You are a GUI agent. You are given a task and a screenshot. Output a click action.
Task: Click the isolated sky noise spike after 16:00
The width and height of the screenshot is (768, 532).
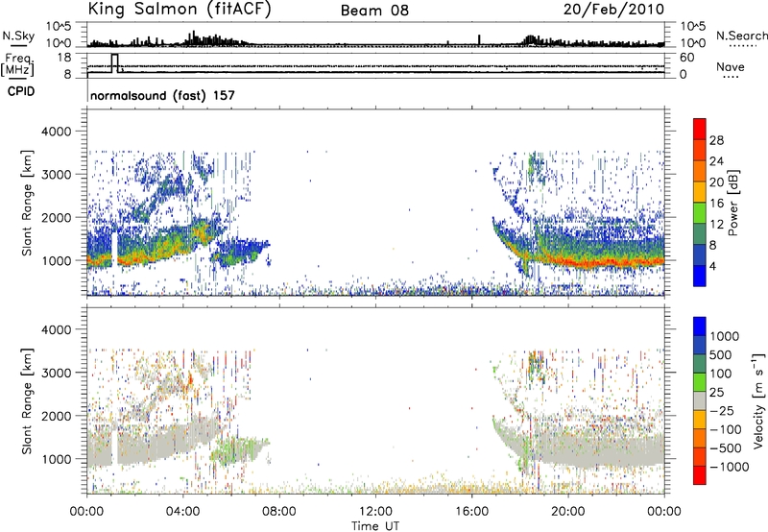(x=479, y=39)
